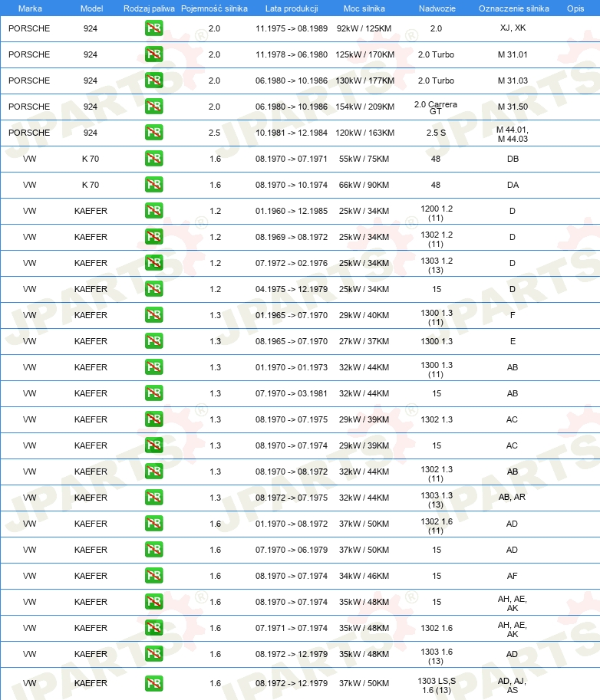Click the fuel icon in the 07.1970 -> 03.1981 row
The width and height of the screenshot is (600, 700).
click(x=153, y=393)
